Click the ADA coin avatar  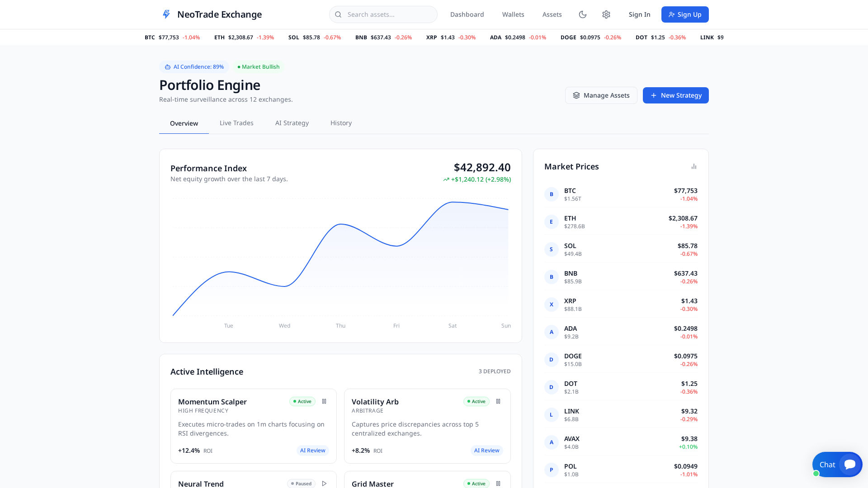(x=552, y=332)
